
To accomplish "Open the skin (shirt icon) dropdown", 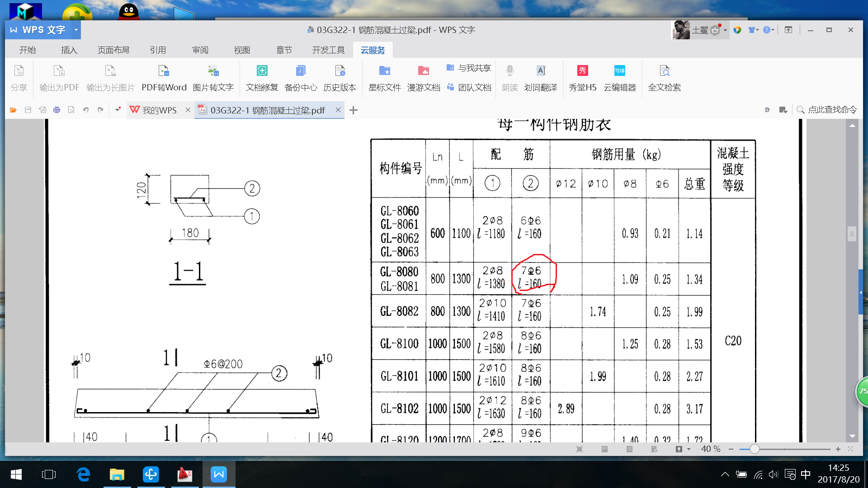I will [x=753, y=30].
